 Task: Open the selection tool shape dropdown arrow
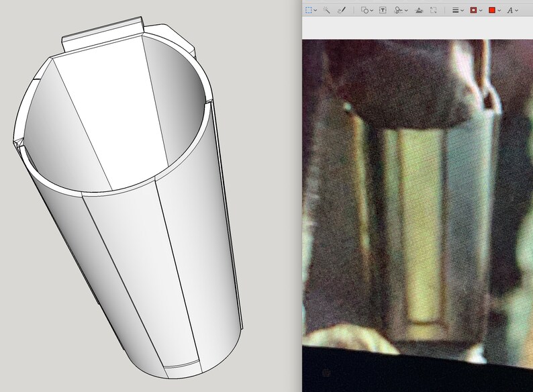click(316, 11)
